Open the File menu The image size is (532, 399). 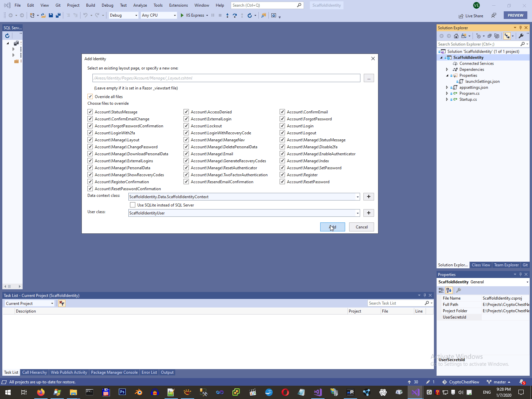(18, 5)
